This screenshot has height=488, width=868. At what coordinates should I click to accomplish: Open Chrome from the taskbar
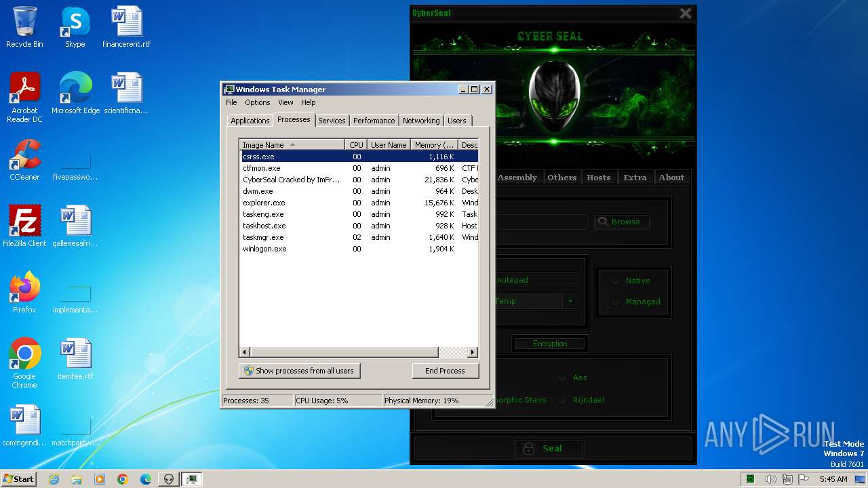(x=123, y=479)
